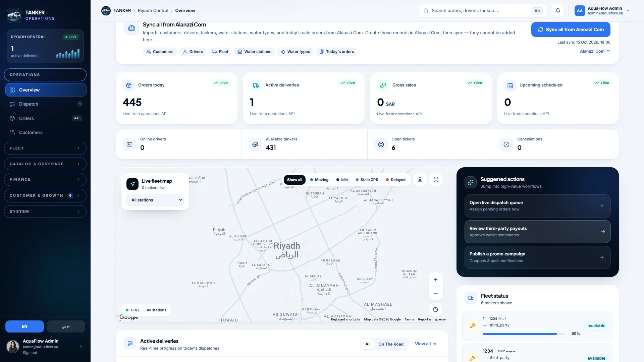The width and height of the screenshot is (644, 362).
Task: Open Customers in the sidebar
Action: point(46,132)
